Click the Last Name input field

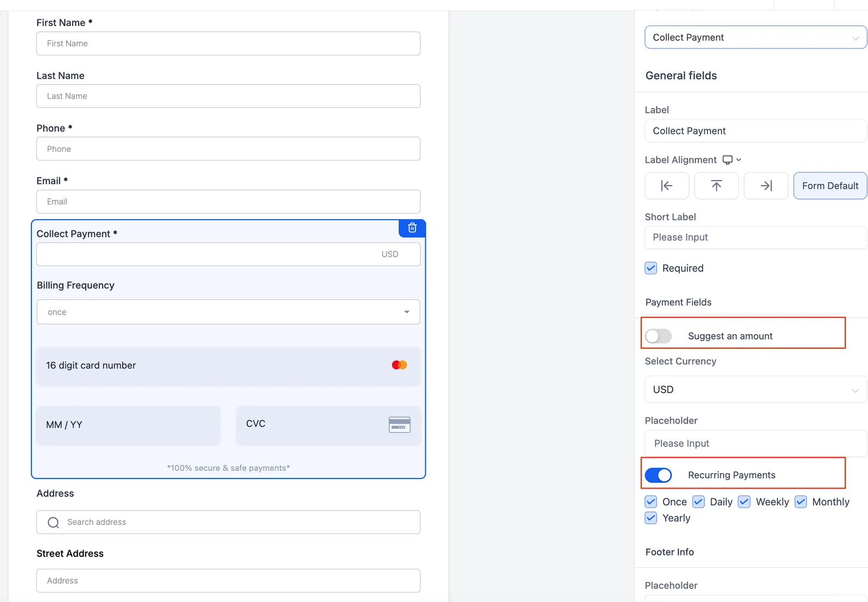[x=228, y=96]
